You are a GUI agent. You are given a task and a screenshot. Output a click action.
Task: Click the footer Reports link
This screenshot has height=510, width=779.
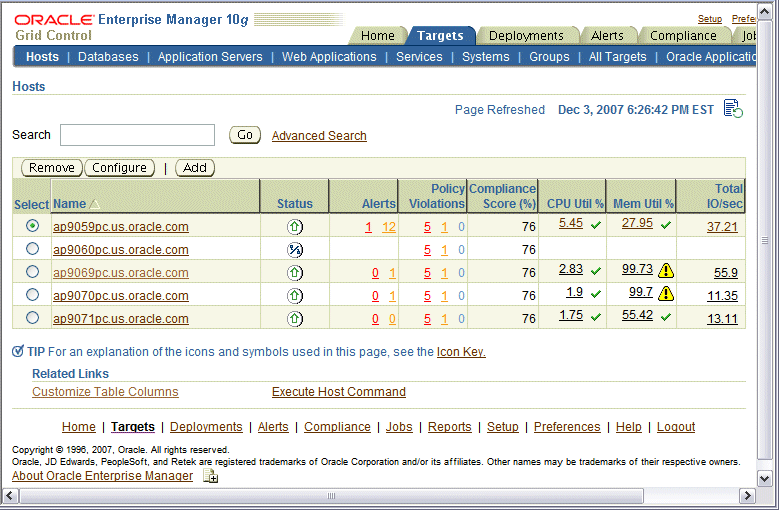click(450, 427)
